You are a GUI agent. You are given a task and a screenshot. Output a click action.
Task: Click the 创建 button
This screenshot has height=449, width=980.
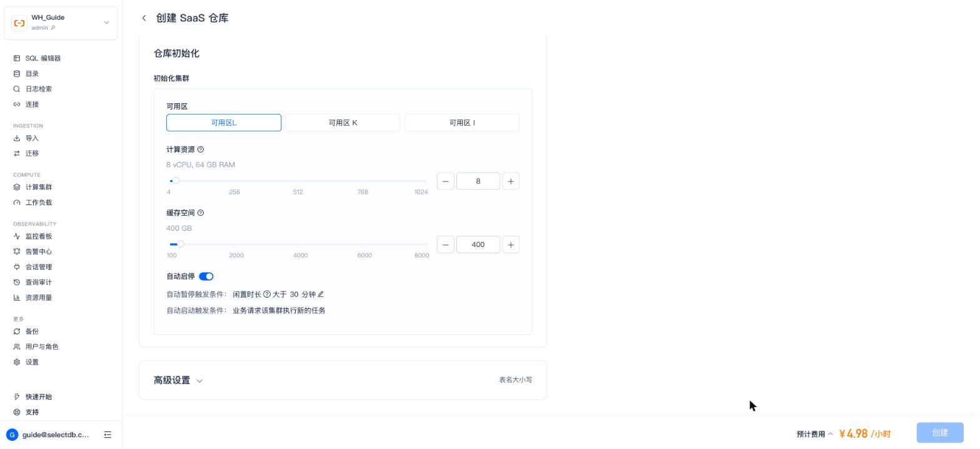tap(940, 433)
